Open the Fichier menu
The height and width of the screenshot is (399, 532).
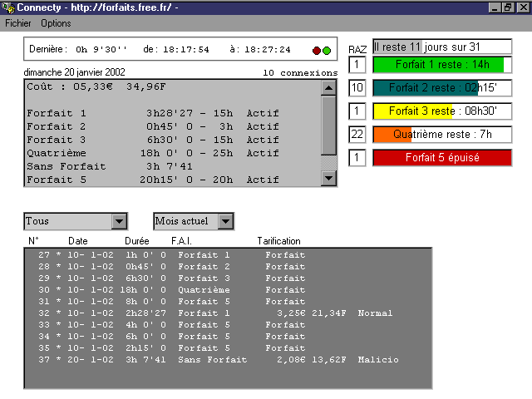(18, 23)
